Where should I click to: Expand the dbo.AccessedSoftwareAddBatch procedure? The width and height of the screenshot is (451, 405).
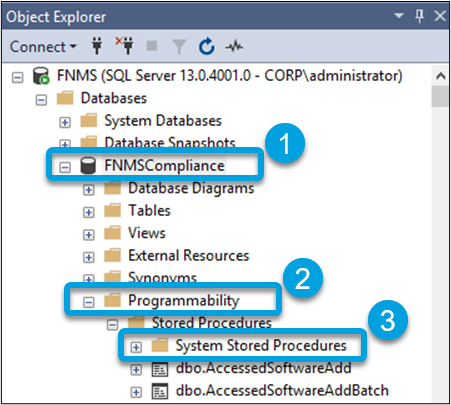click(x=136, y=392)
